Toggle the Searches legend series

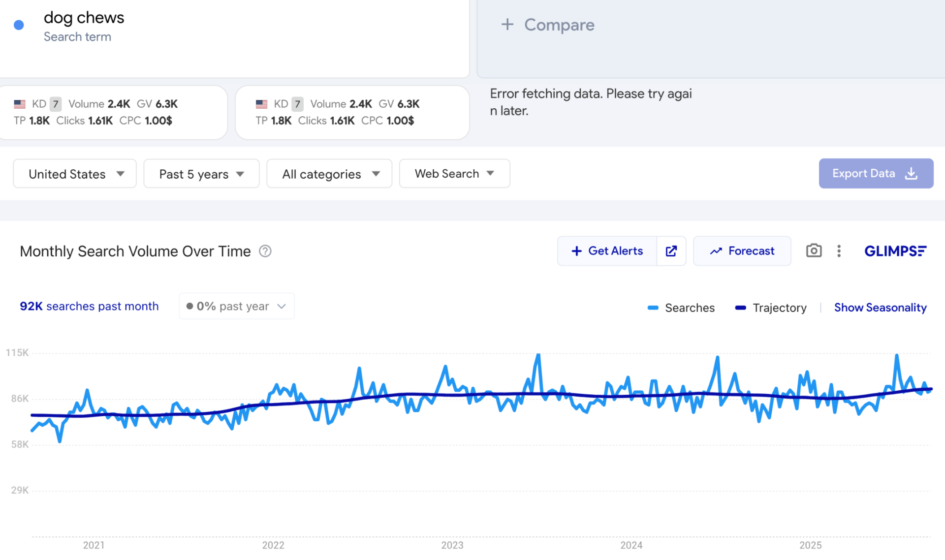click(x=681, y=308)
